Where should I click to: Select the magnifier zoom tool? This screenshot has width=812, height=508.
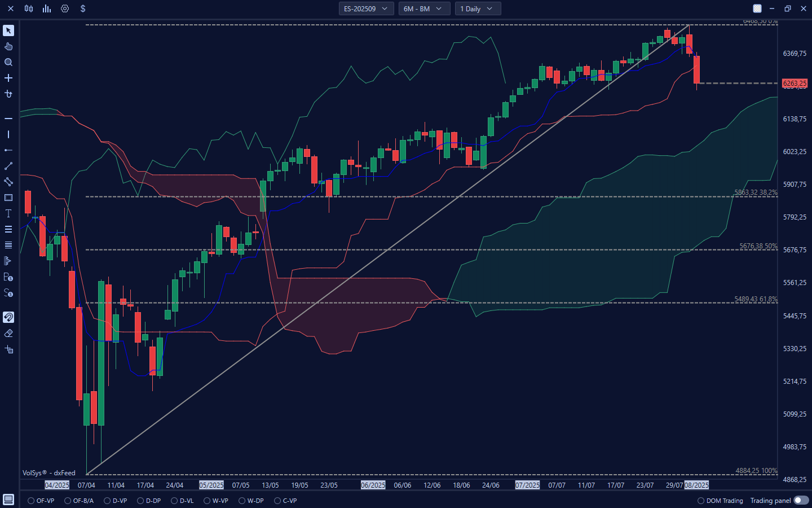(8, 62)
